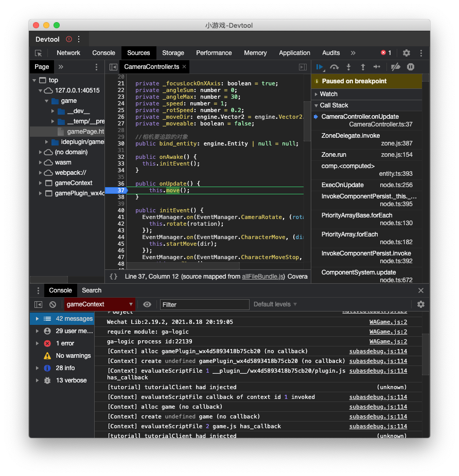Click the debugger pane vertical scrollbar
The width and height of the screenshot is (459, 476).
(x=426, y=78)
